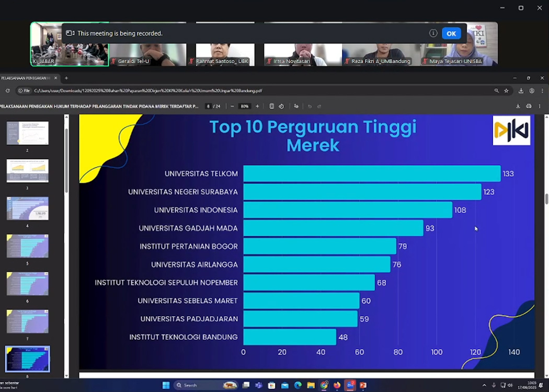Zoom out the PDF with minus button

pyautogui.click(x=232, y=106)
